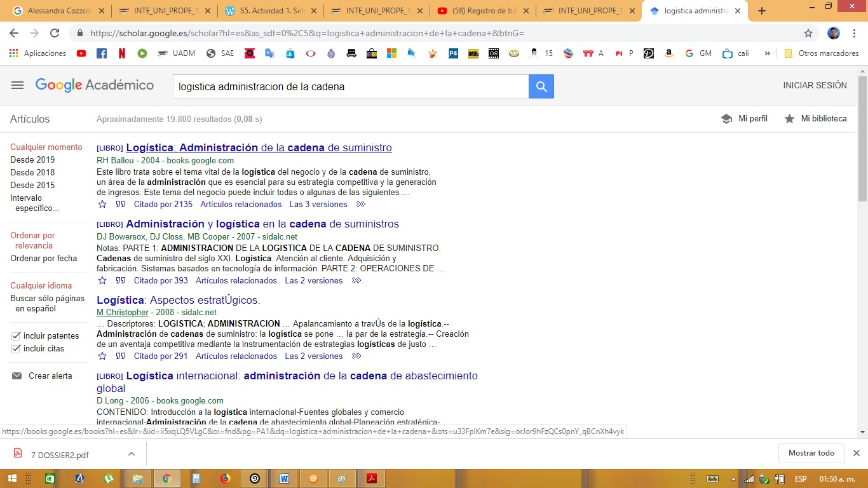This screenshot has width=868, height=488.
Task: Open Mi perfil graduation cap icon
Action: pyautogui.click(x=726, y=119)
